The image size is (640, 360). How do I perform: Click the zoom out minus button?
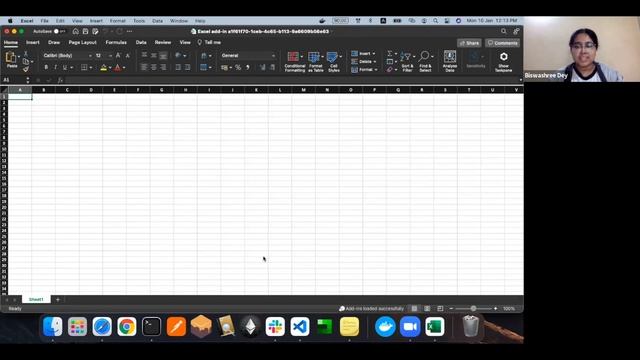pyautogui.click(x=451, y=309)
